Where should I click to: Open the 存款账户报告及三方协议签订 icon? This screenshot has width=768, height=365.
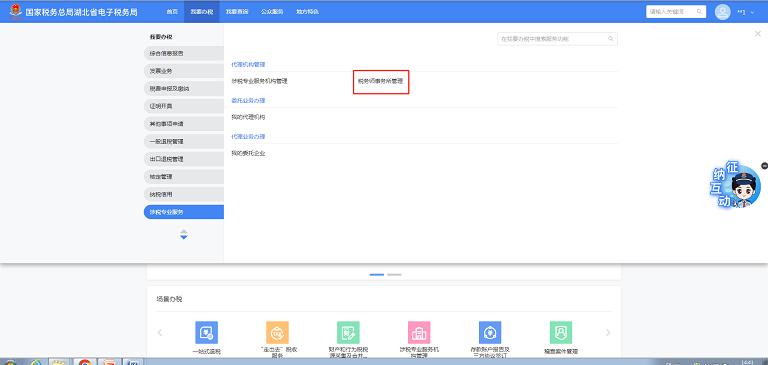[x=490, y=333]
